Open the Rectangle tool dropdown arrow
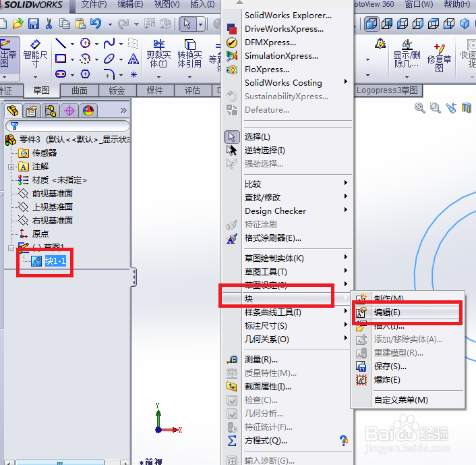476x465 pixels. point(72,59)
